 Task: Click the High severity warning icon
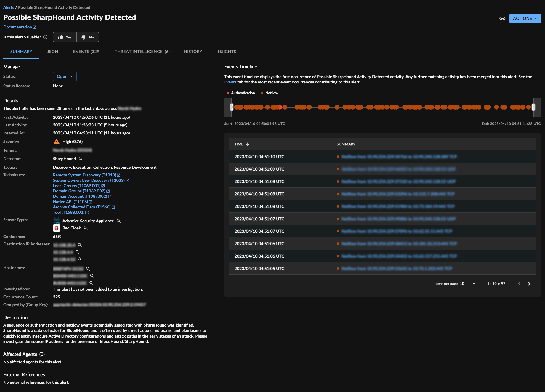tap(57, 142)
